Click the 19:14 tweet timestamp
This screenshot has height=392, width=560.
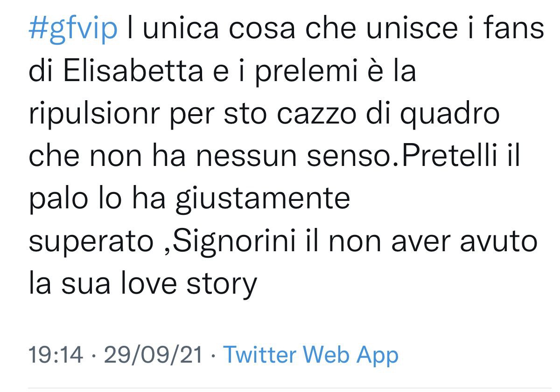tap(56, 355)
